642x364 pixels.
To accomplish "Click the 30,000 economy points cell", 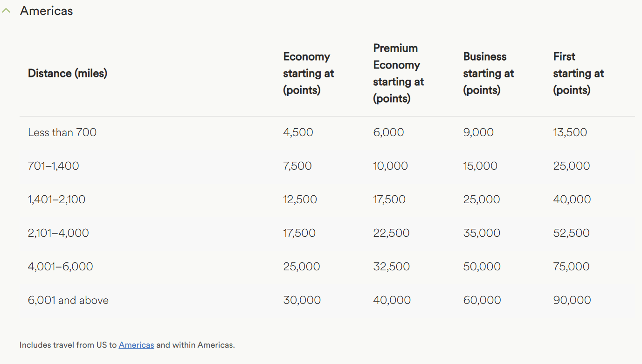I will 302,300.
